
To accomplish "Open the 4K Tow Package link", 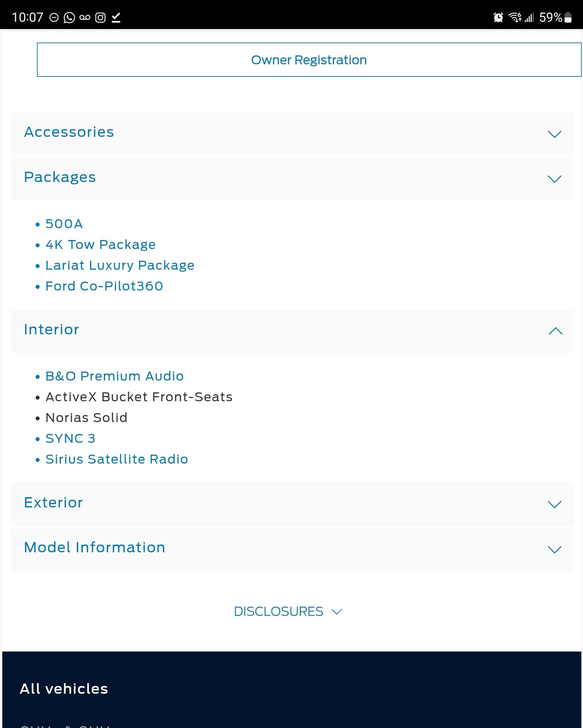I will tap(101, 244).
